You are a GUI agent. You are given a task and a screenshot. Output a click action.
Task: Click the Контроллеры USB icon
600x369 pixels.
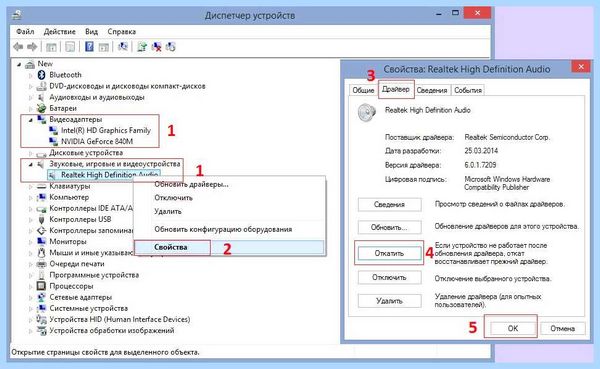[x=41, y=219]
